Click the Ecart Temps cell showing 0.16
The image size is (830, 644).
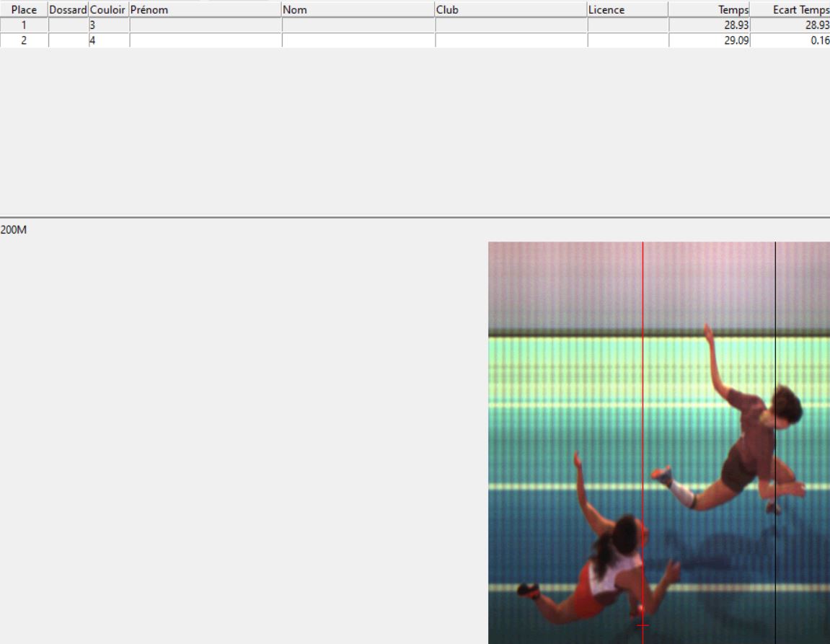(790, 40)
